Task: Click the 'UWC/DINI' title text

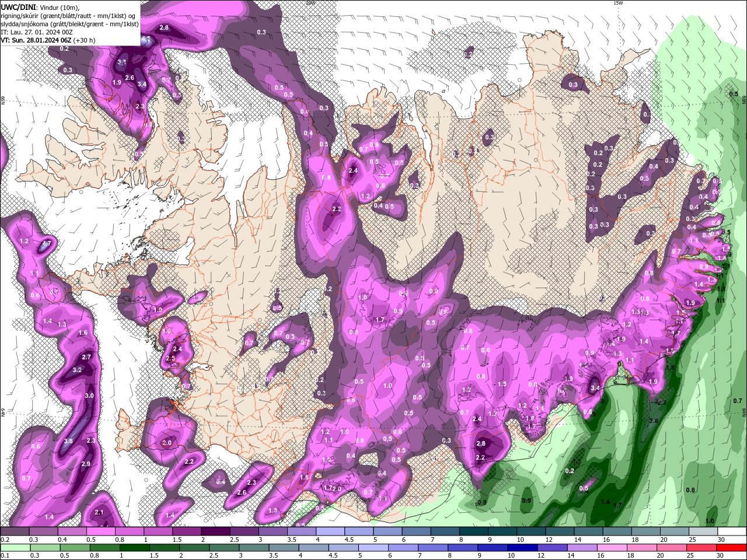Action: click(x=18, y=6)
